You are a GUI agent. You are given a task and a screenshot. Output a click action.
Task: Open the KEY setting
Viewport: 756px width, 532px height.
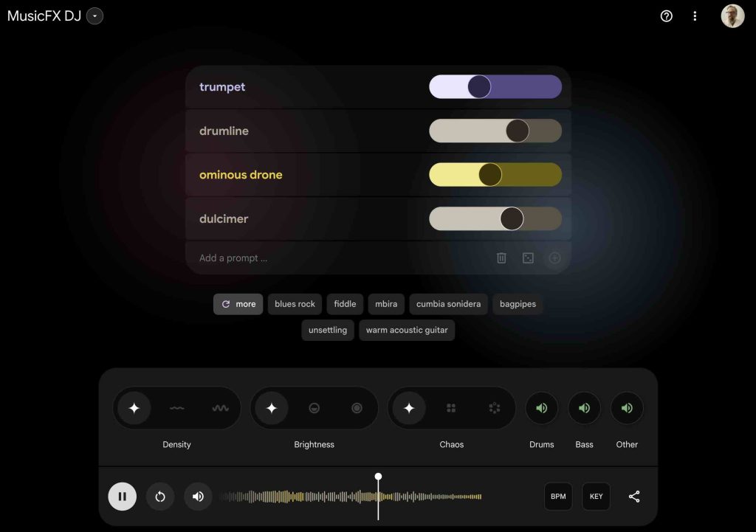(596, 497)
